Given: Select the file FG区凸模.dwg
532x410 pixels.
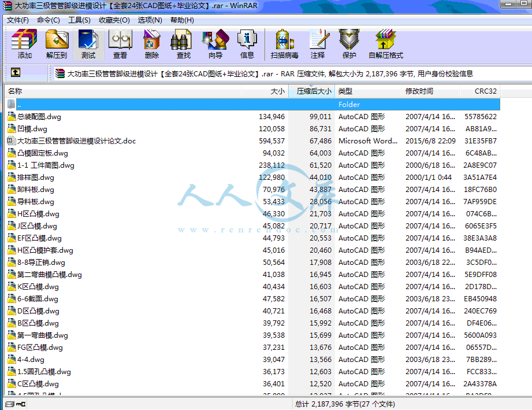Looking at the screenshot, I should tap(40, 348).
